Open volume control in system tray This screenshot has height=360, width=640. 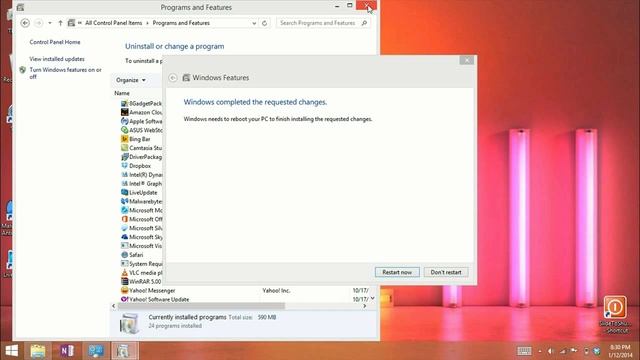click(x=550, y=351)
